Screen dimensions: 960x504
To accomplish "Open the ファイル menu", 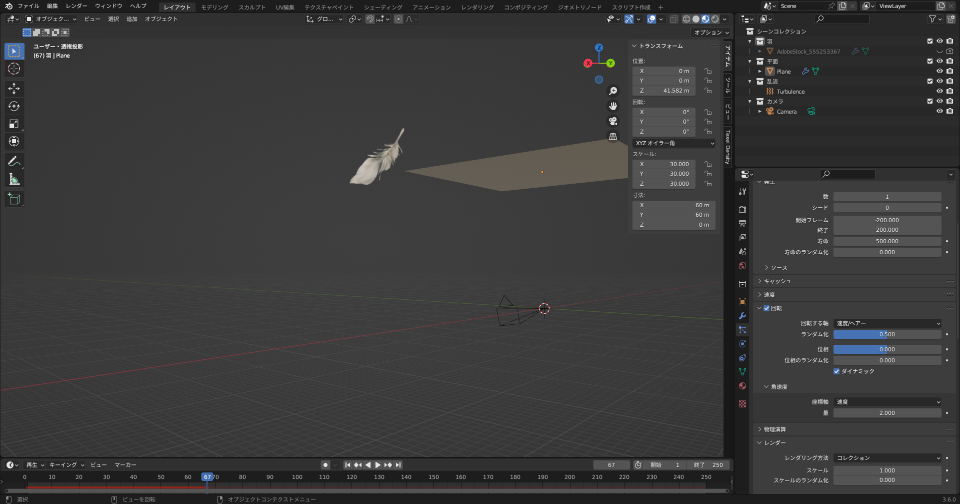I will point(28,6).
